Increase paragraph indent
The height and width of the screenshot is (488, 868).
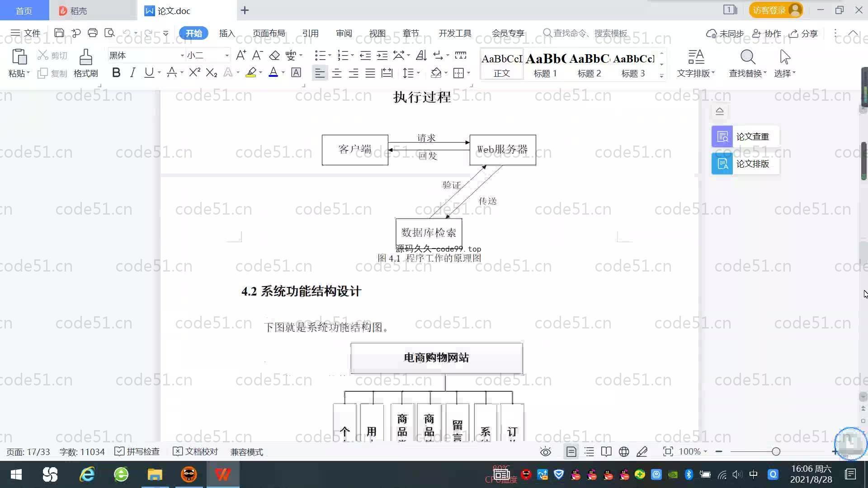tap(382, 56)
